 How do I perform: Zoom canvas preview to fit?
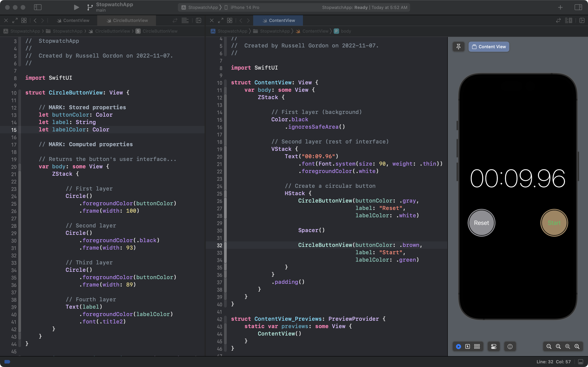click(x=567, y=346)
